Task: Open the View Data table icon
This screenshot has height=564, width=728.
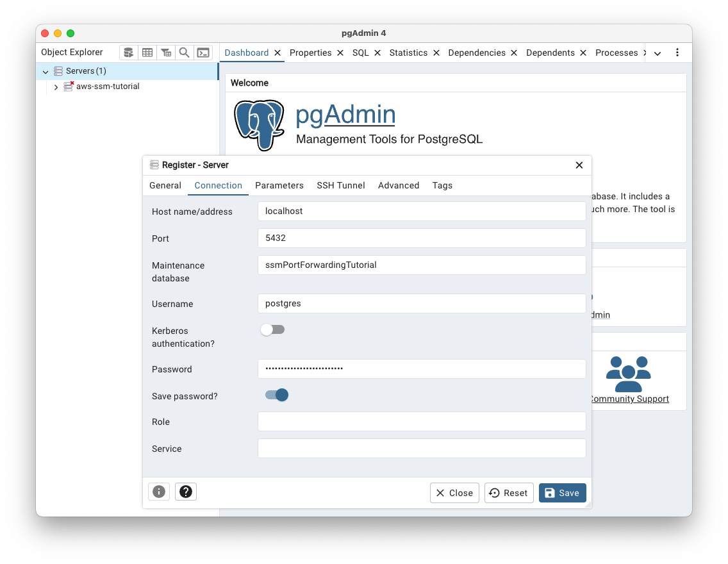Action: pos(147,53)
